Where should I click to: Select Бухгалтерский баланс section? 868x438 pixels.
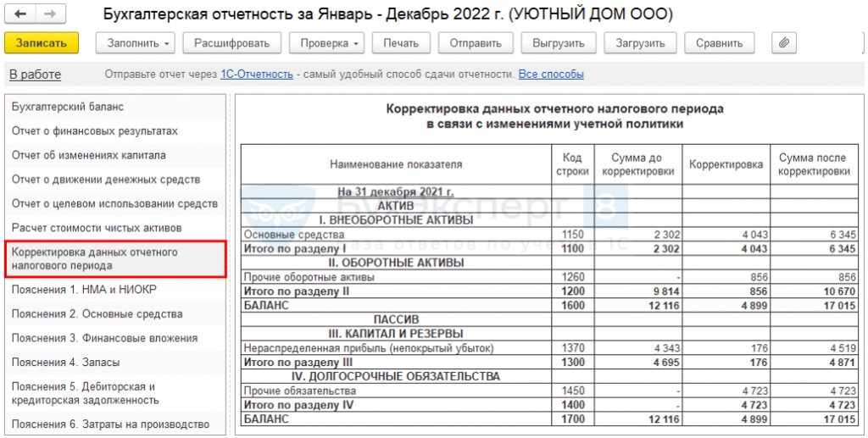pyautogui.click(x=115, y=108)
